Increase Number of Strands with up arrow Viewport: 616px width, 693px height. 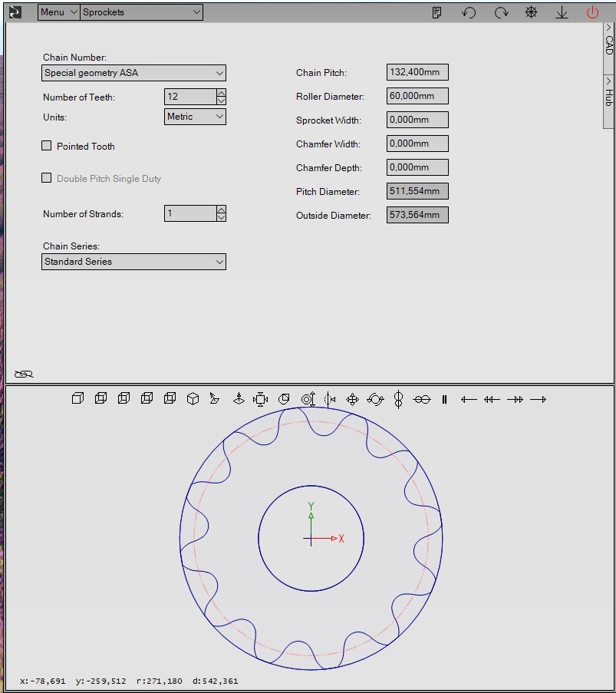pyautogui.click(x=222, y=210)
